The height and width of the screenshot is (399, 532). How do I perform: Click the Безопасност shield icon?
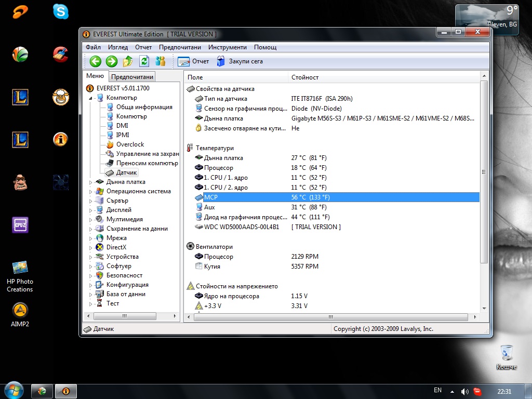(99, 275)
